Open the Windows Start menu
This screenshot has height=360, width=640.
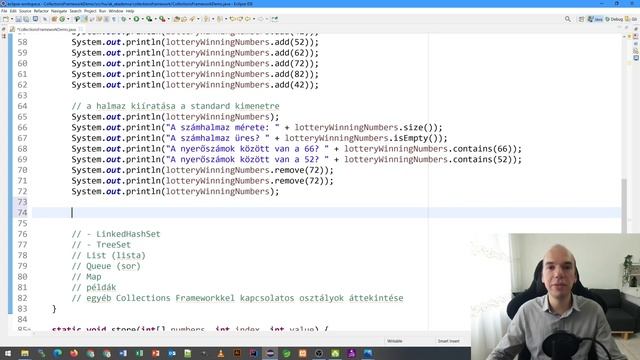tap(8, 353)
